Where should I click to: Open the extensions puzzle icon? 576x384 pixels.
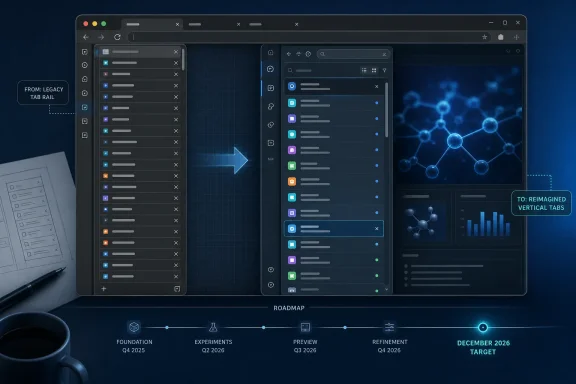tap(501, 37)
